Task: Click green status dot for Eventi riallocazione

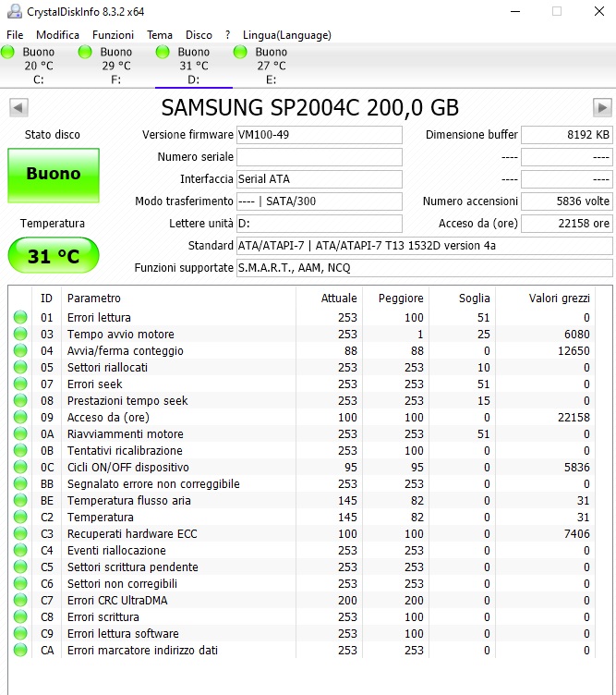Action: click(x=20, y=550)
